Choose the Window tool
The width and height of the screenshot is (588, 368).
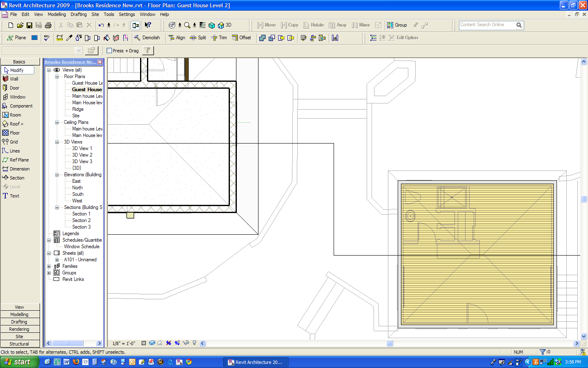[18, 97]
